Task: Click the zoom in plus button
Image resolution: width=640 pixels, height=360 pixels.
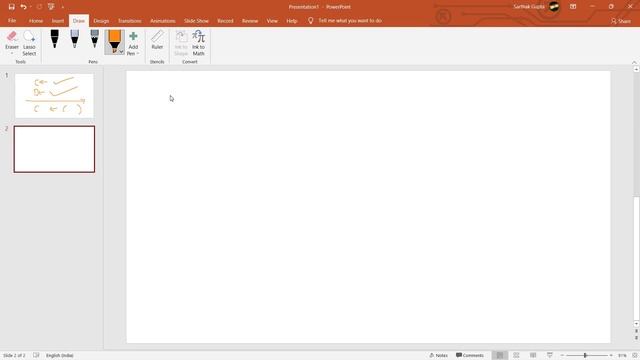Action: pyautogui.click(x=611, y=356)
